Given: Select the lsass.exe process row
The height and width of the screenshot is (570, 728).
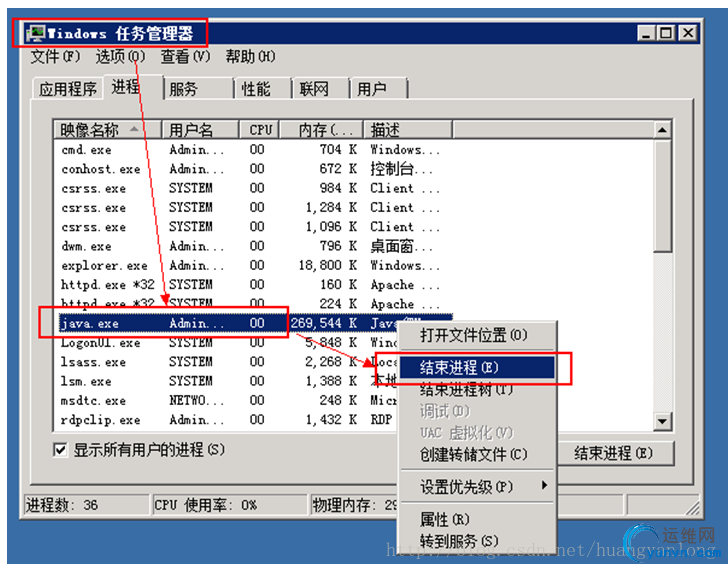Looking at the screenshot, I should [x=228, y=362].
